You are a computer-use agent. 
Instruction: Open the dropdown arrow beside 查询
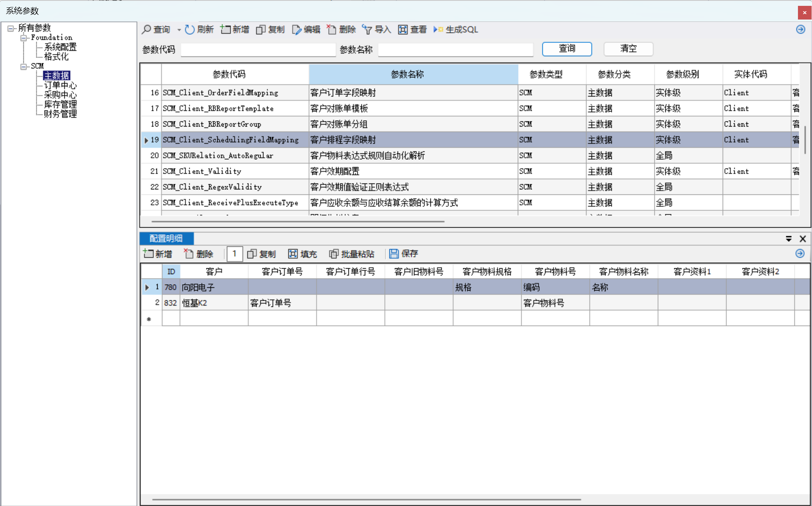click(179, 30)
